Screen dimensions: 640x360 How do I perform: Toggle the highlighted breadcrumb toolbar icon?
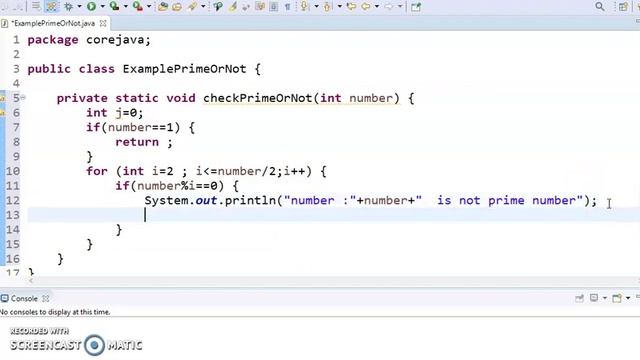coord(51,6)
